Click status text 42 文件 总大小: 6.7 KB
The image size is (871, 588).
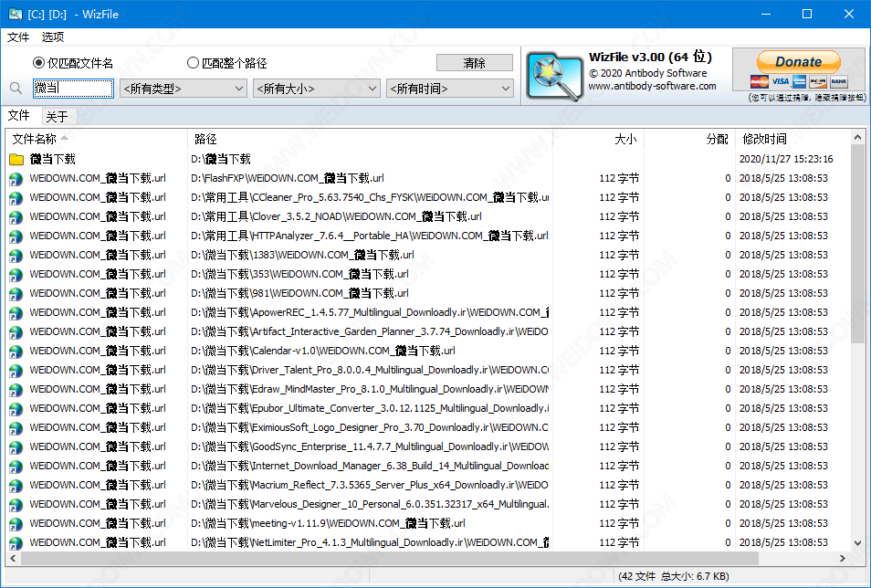coord(673,576)
